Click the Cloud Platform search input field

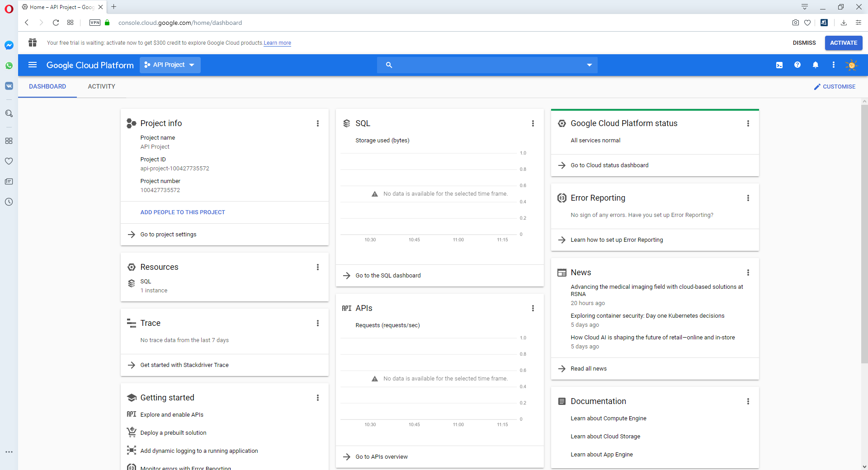[x=488, y=65]
